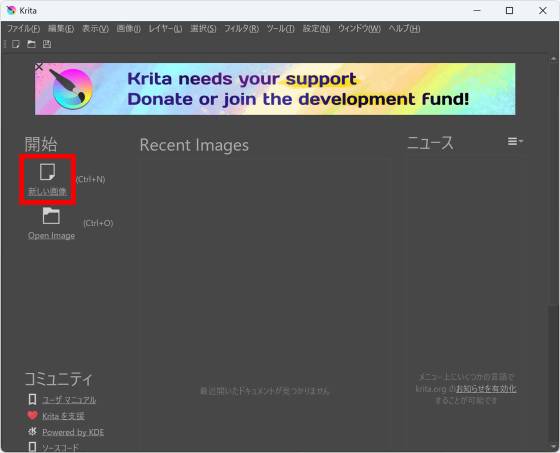This screenshot has height=453, width=560.
Task: Open the 選択(S) menu
Action: tap(203, 29)
